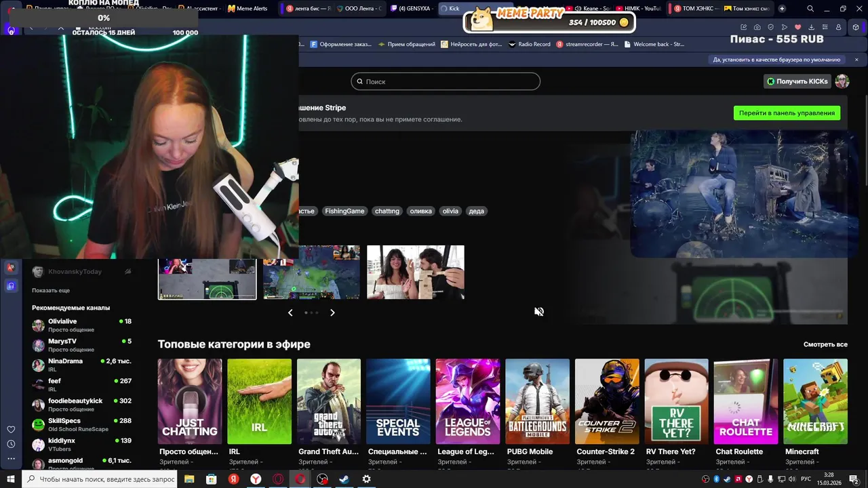Click the Windows taskbar search box
Screen dimensions: 868x488
[x=100, y=479]
